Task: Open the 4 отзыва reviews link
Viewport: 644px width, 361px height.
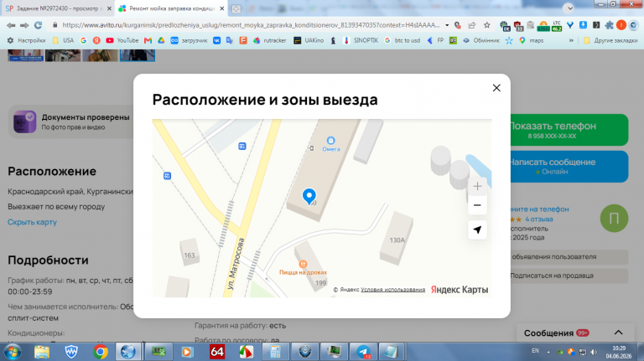Action: (539, 219)
